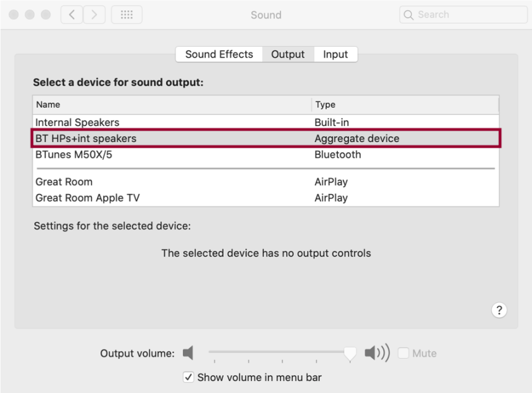Image resolution: width=532 pixels, height=393 pixels.
Task: Pick BTunes M50X/5 Bluetooth device
Action: [74, 155]
